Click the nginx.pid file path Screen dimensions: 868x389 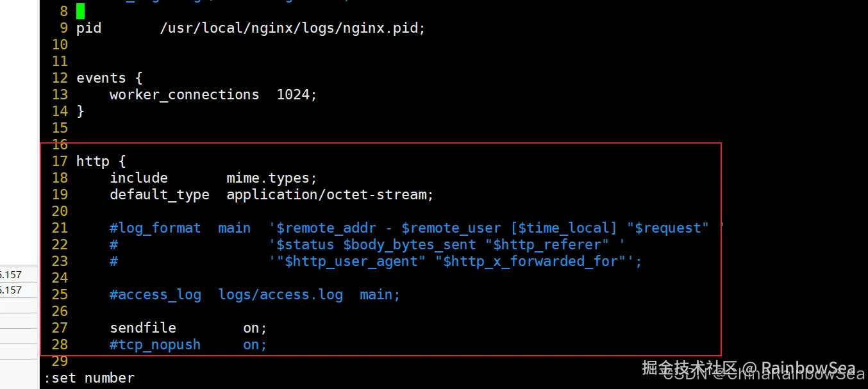[x=292, y=28]
